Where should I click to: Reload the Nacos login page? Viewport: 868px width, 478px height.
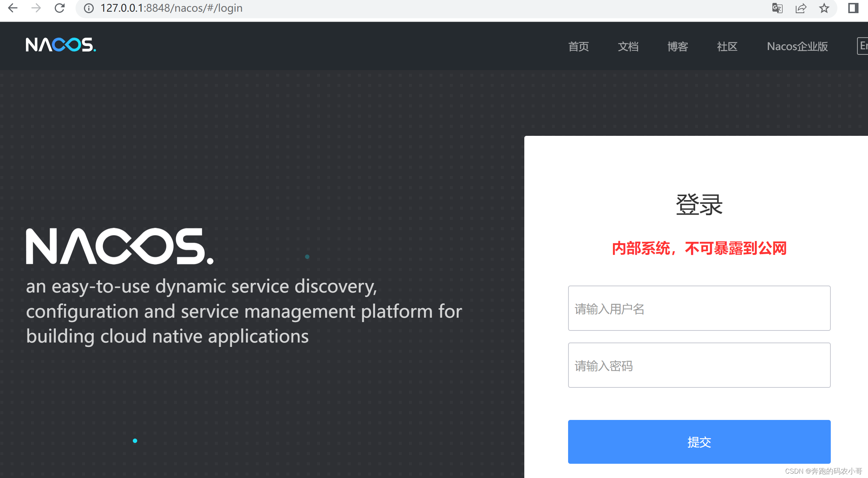(59, 8)
